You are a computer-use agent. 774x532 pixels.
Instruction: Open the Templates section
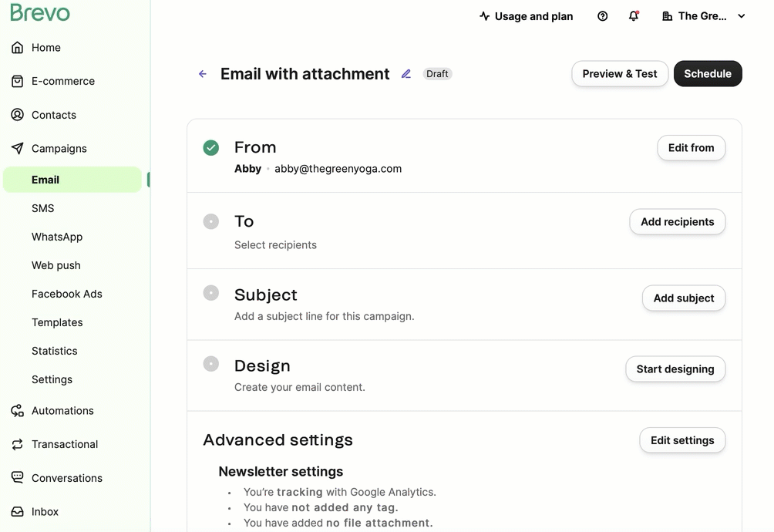(57, 322)
